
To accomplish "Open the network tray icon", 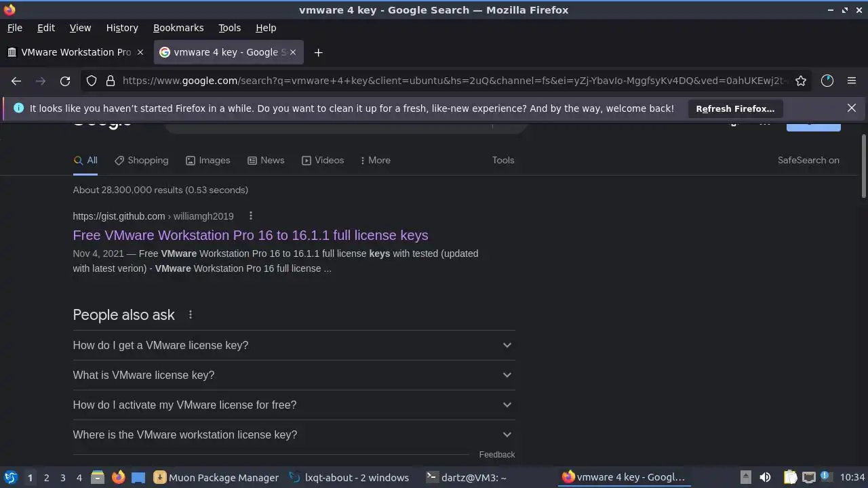I will [808, 477].
